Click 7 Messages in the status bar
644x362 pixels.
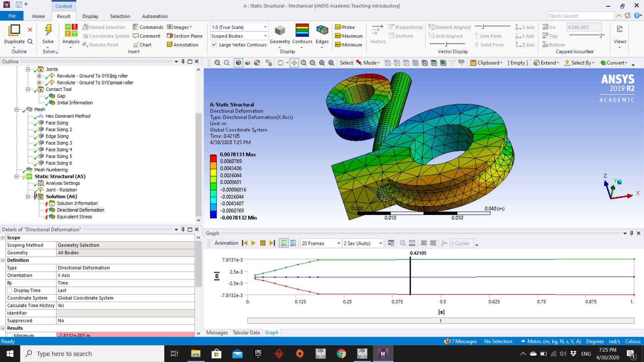tap(461, 341)
